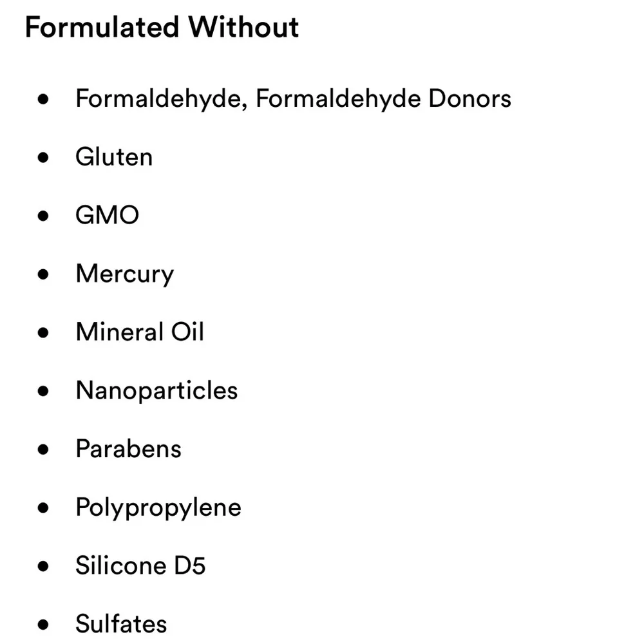Click the bullet beside Gluten

click(43, 158)
